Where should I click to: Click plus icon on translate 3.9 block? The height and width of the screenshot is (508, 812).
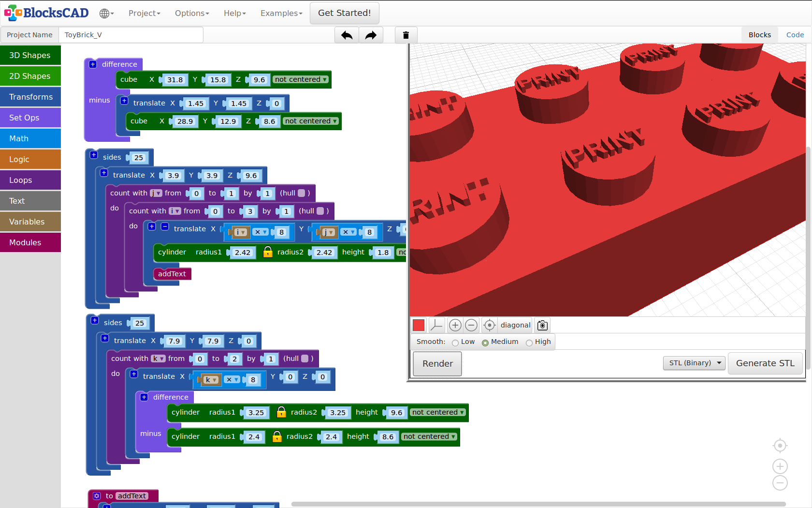tap(104, 173)
